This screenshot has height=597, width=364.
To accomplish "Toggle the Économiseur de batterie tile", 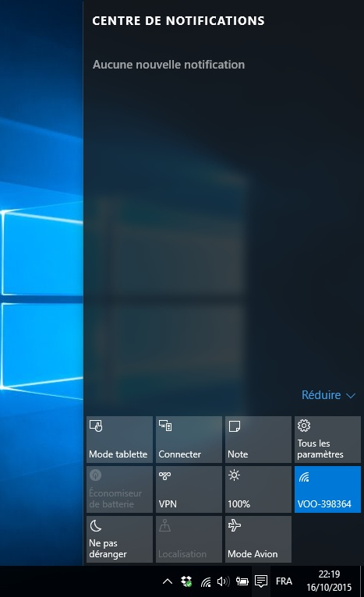I will coord(119,489).
